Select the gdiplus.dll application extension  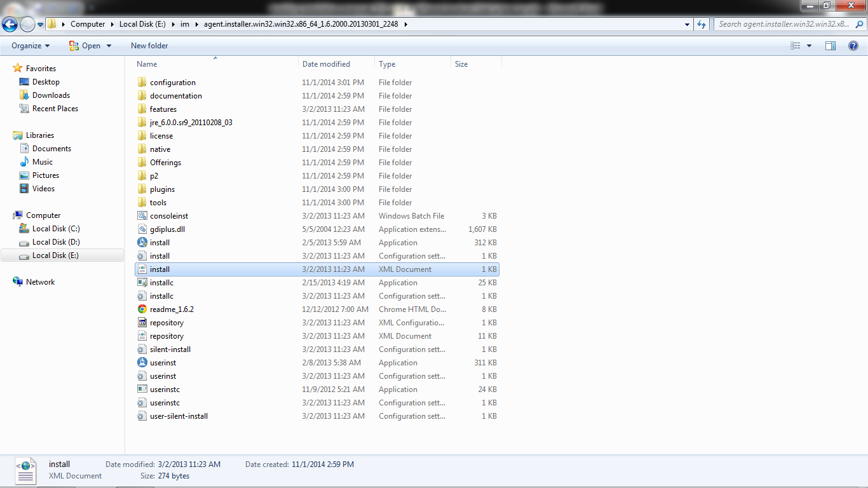coord(166,229)
